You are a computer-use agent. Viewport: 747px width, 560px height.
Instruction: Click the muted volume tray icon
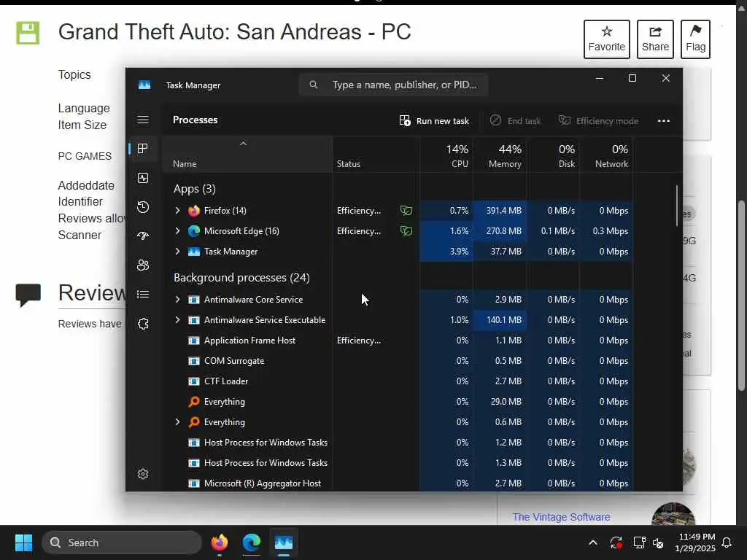click(659, 542)
